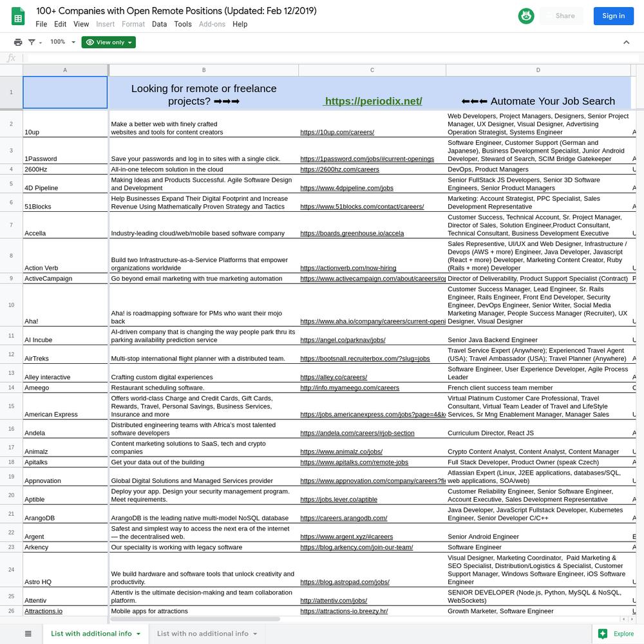Open the actionverb.com now-hiring link

coord(348,268)
